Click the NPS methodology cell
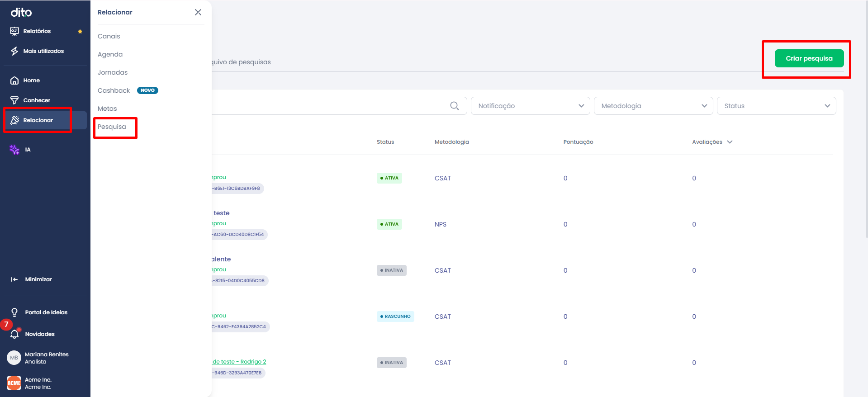This screenshot has height=397, width=868. [x=441, y=224]
